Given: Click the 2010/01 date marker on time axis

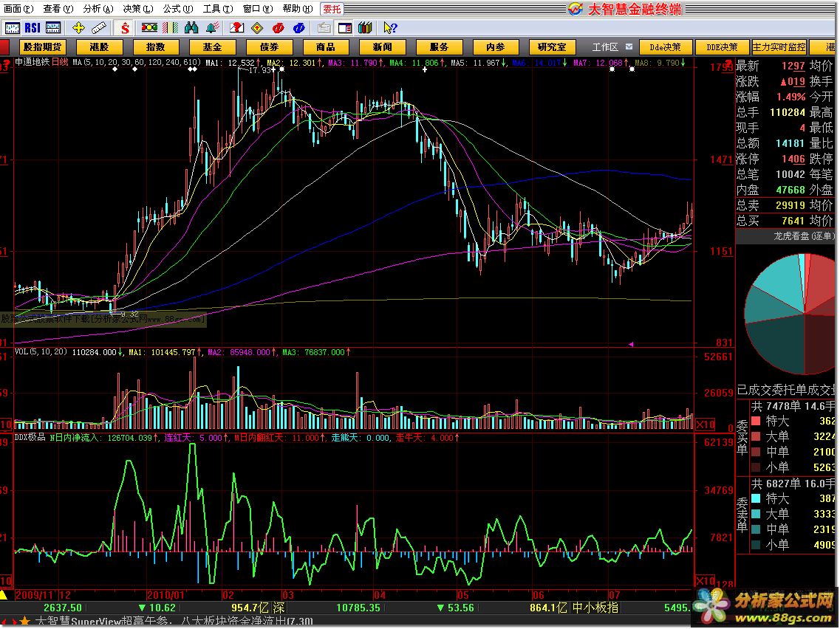Looking at the screenshot, I should pos(165,595).
